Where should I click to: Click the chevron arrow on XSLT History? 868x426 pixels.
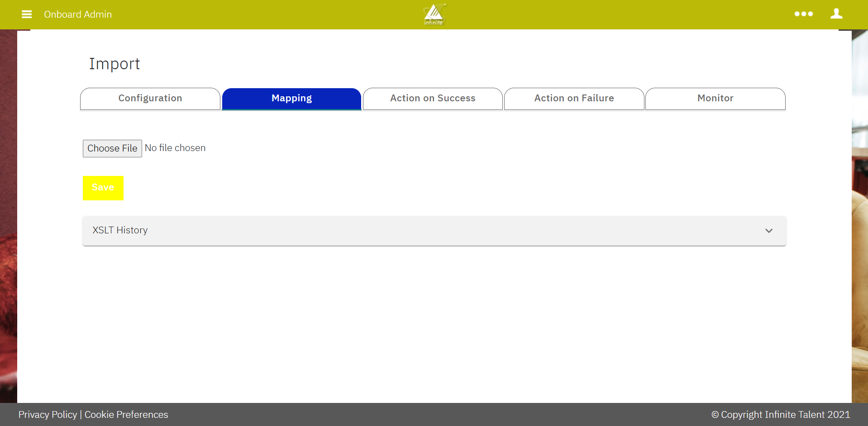(768, 231)
